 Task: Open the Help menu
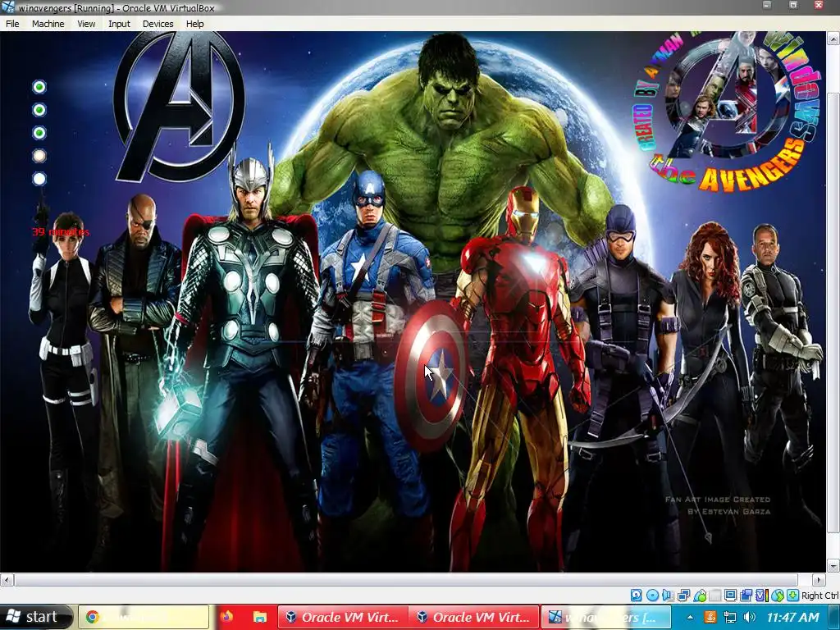[194, 24]
